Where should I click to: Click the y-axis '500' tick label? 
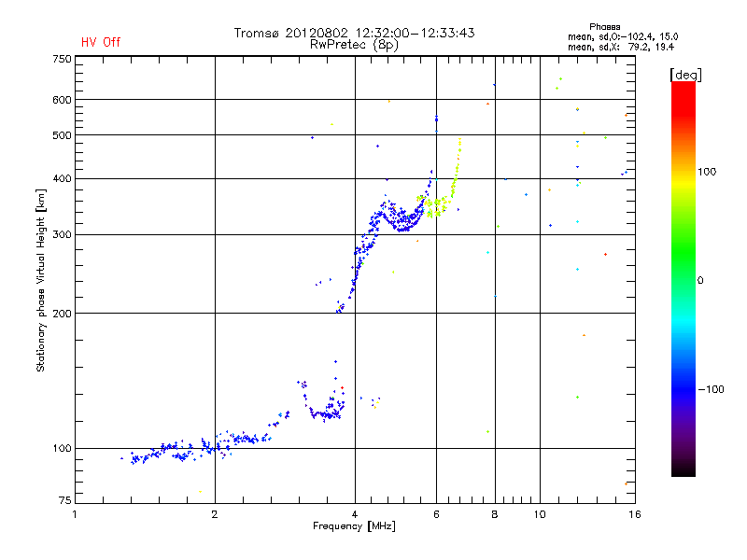point(63,135)
